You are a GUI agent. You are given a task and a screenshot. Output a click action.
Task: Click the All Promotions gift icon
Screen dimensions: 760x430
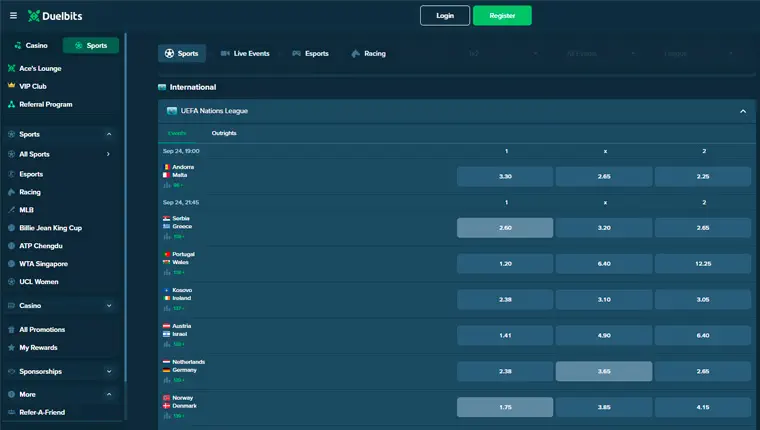click(12, 330)
